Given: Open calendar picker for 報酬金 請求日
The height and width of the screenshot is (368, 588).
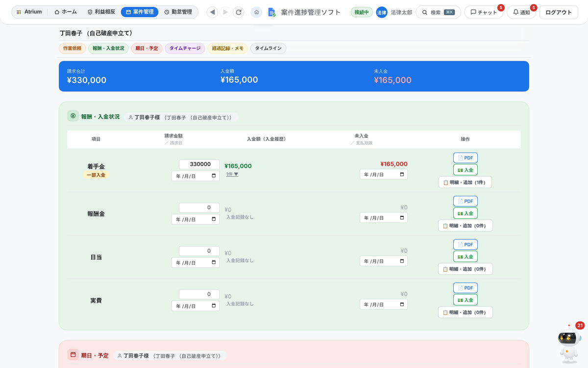Looking at the screenshot, I should (x=214, y=219).
